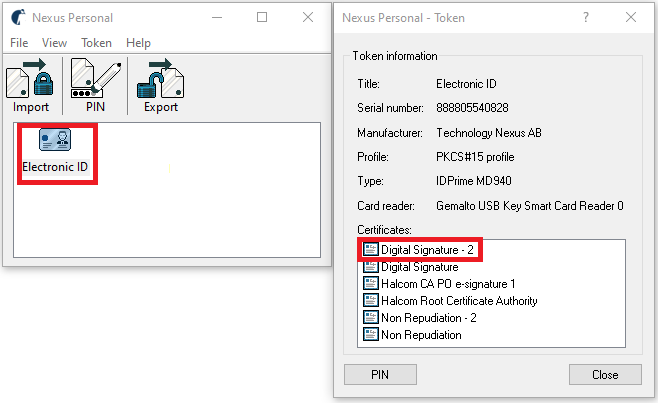The width and height of the screenshot is (658, 403).
Task: Click the question mark help button in Token dialog
Action: pos(586,17)
